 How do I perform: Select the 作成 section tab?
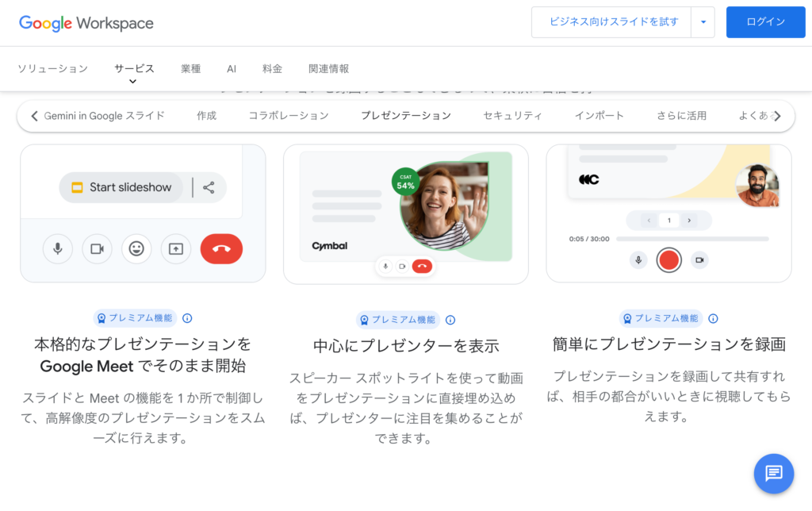pyautogui.click(x=207, y=116)
